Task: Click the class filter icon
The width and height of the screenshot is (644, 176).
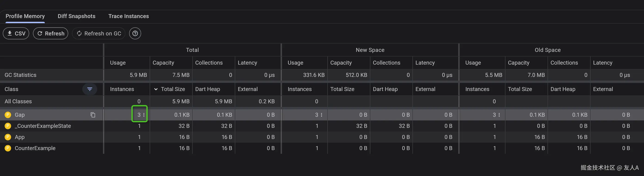Action: coord(90,89)
